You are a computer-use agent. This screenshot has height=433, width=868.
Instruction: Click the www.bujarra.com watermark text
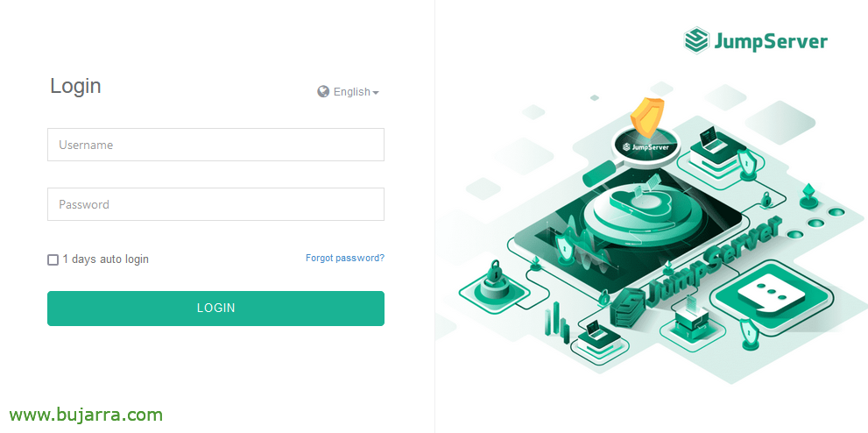(x=86, y=415)
